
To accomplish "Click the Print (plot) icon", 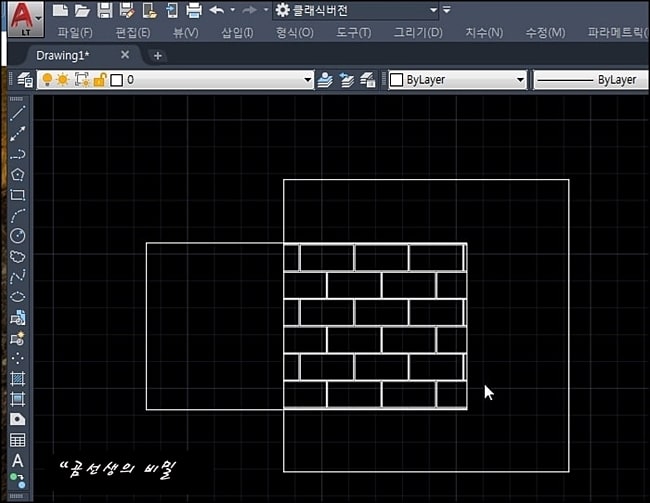I will 194,10.
